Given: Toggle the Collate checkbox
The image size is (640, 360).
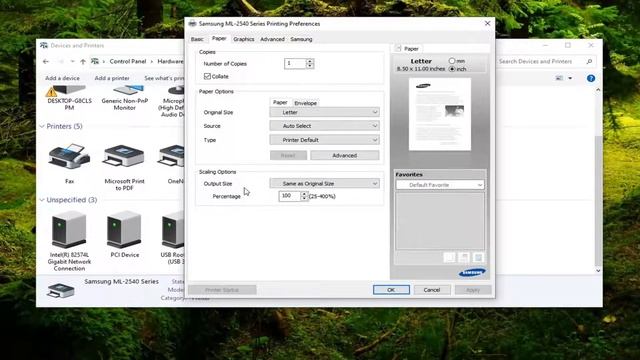Looking at the screenshot, I should [207, 76].
